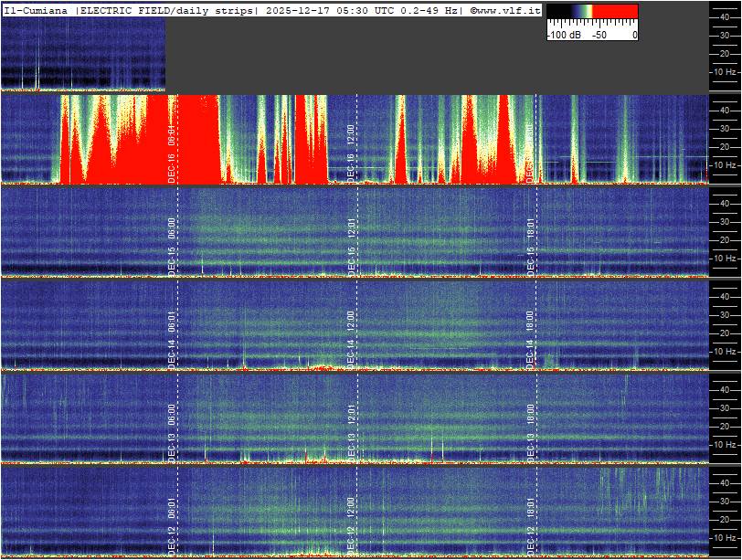Screen dimensions: 742x560
Task: Click the -100 dB legend label
Action: coord(564,35)
